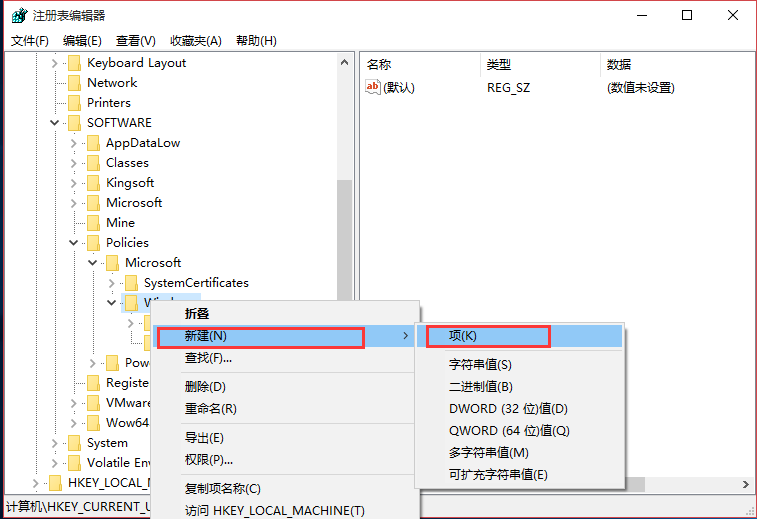Click the right pane scroll-right arrow

pos(746,484)
